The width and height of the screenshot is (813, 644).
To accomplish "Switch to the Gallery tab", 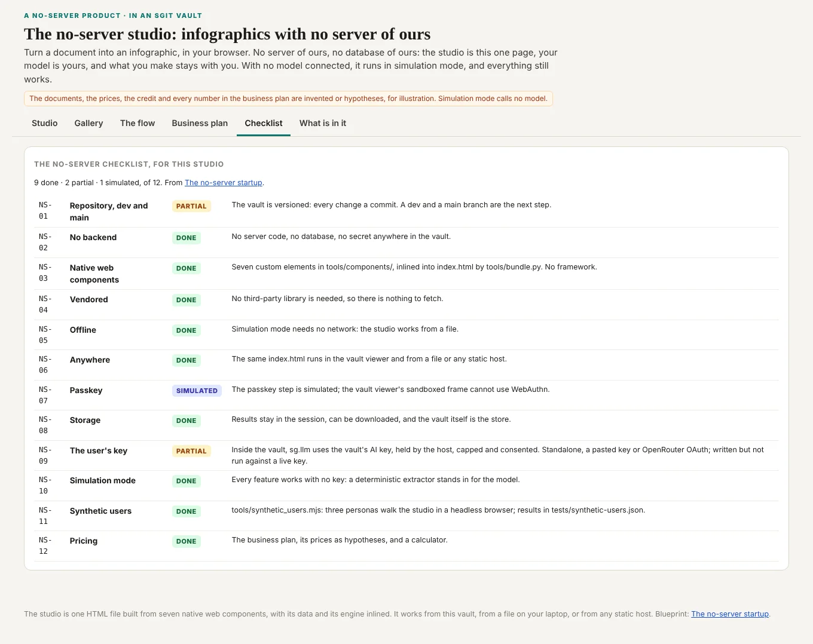I will point(88,123).
